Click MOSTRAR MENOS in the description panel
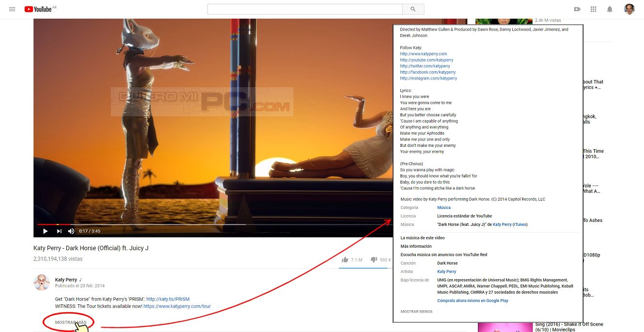Image resolution: width=644 pixels, height=332 pixels. click(x=416, y=312)
